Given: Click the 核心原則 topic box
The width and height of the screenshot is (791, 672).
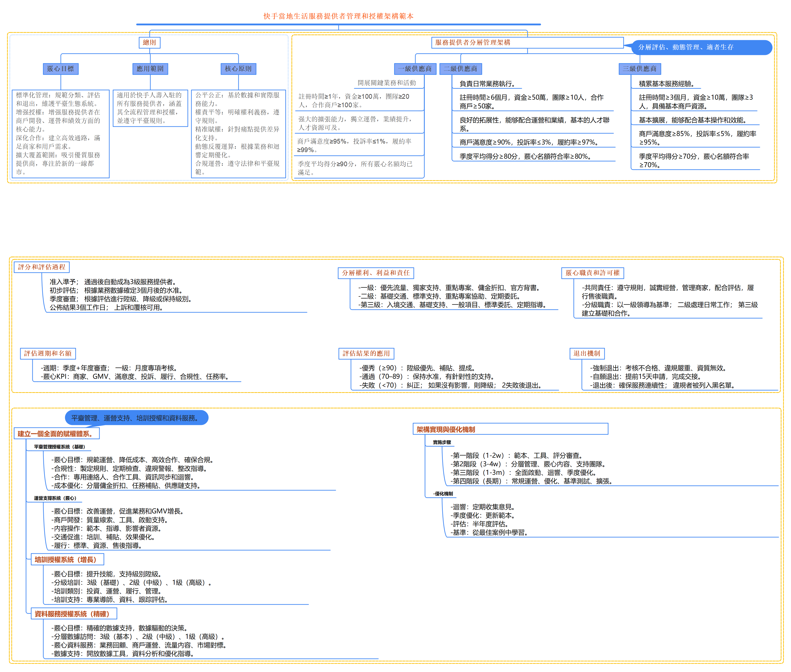Looking at the screenshot, I should [x=238, y=69].
